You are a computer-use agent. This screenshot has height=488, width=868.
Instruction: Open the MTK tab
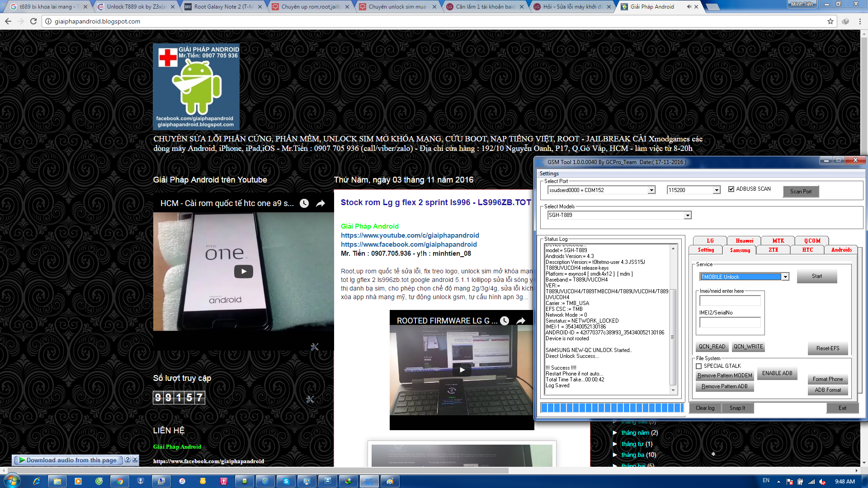(x=778, y=241)
